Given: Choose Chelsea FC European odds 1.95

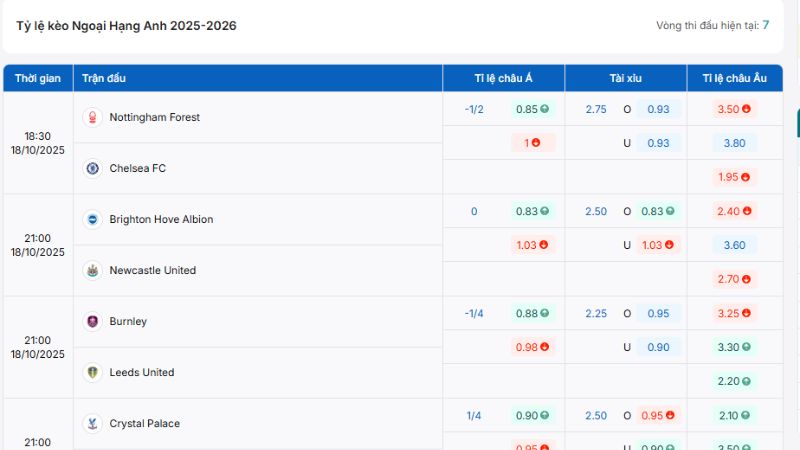Looking at the screenshot, I should (x=734, y=177).
